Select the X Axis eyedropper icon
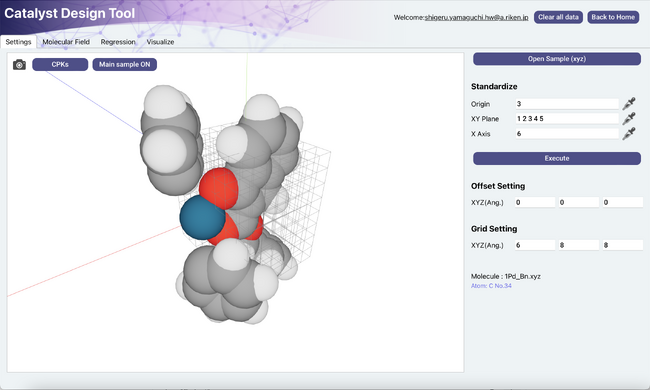Screen dimensions: 650x391 click(x=629, y=134)
